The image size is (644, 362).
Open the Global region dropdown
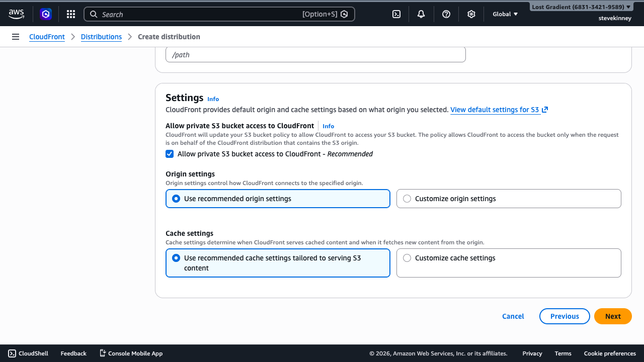505,14
